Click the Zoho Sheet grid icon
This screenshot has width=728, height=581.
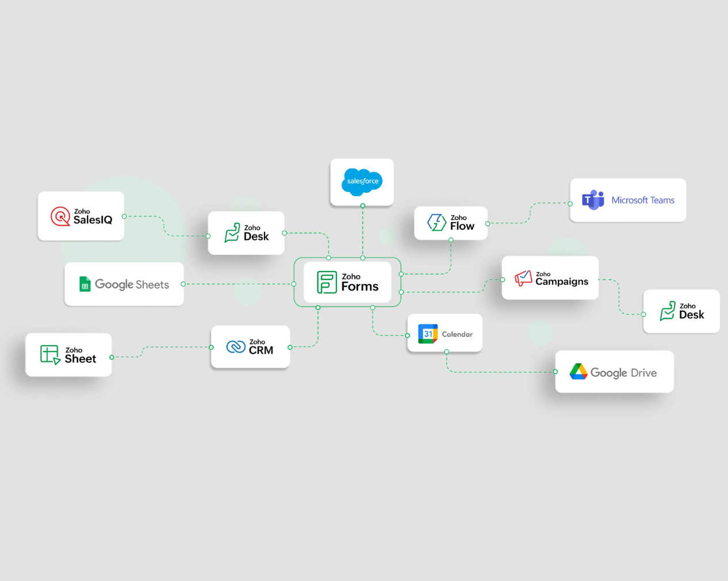click(51, 355)
